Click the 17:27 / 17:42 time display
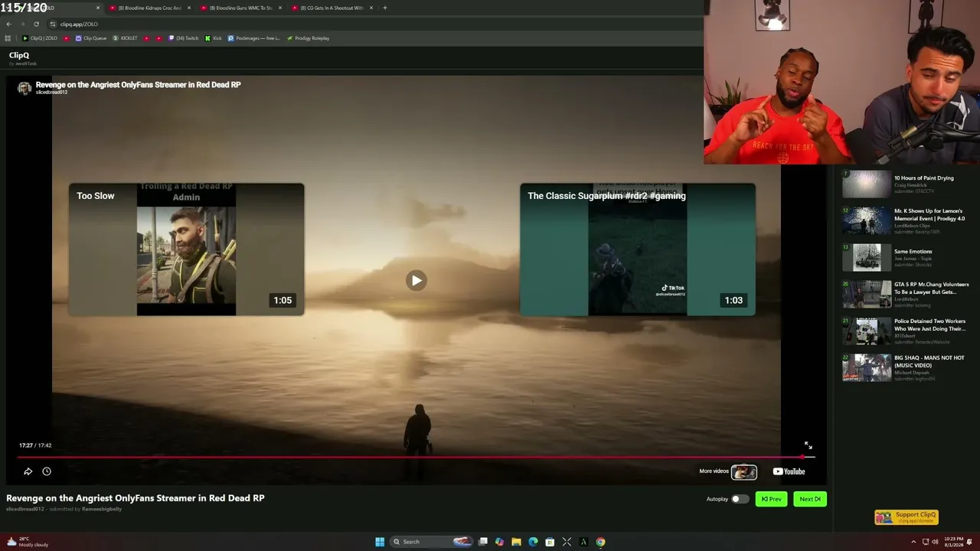 tap(35, 445)
